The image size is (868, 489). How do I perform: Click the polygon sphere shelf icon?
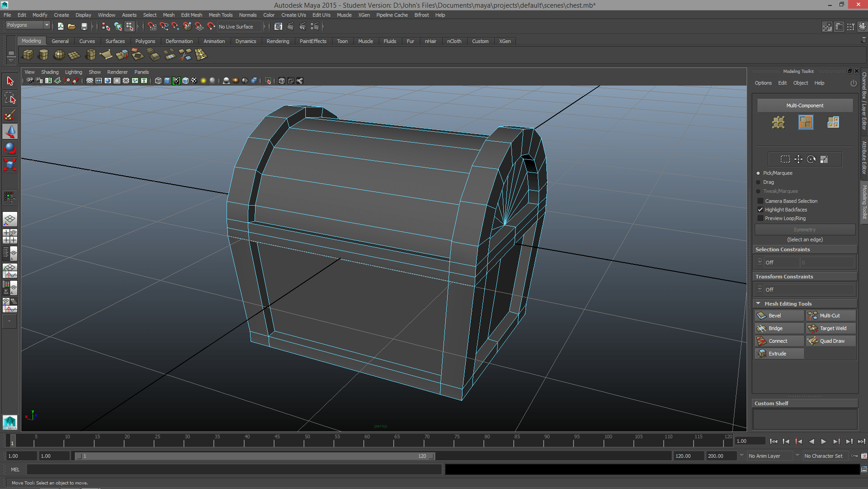(x=59, y=55)
